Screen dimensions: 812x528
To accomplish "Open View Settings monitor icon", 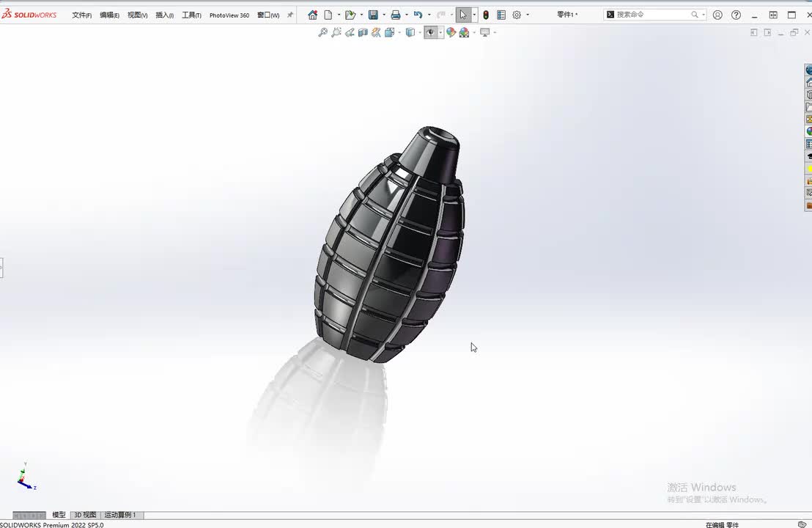I will [484, 33].
